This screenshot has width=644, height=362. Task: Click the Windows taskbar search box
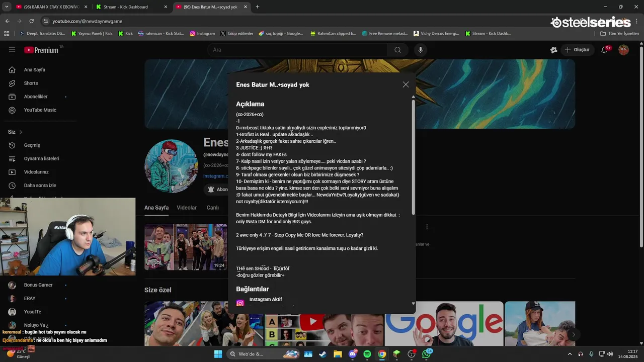[264, 354]
